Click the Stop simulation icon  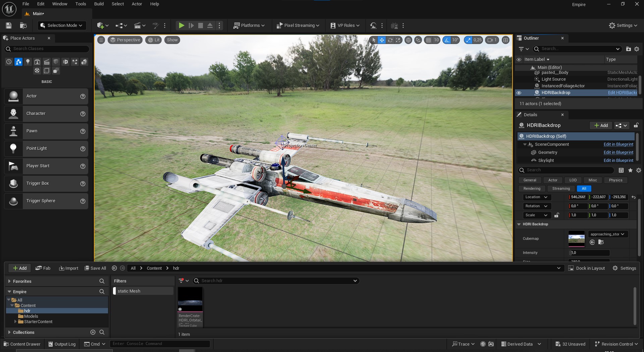tap(200, 26)
